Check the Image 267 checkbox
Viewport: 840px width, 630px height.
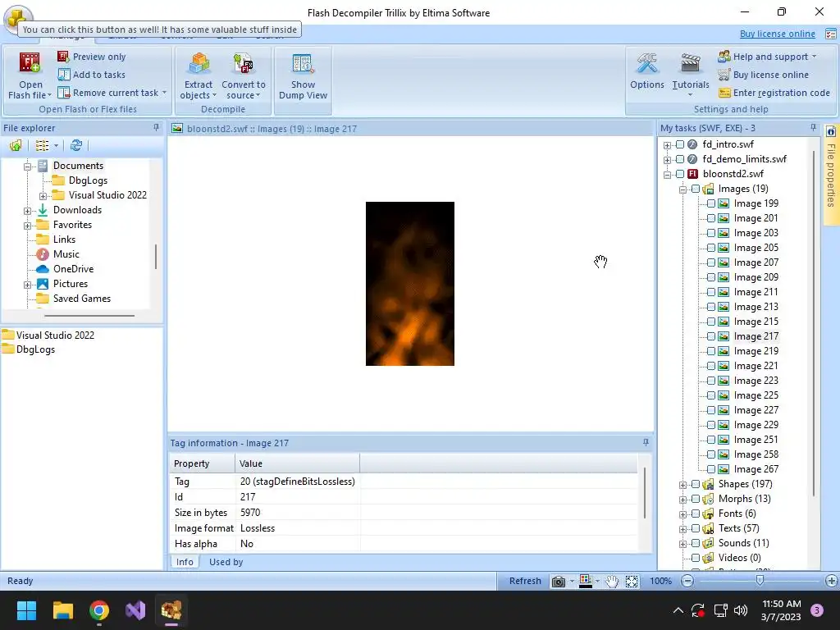(x=711, y=469)
